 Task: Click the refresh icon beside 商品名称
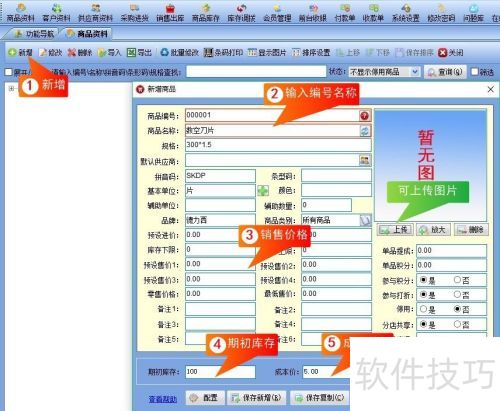tap(365, 131)
